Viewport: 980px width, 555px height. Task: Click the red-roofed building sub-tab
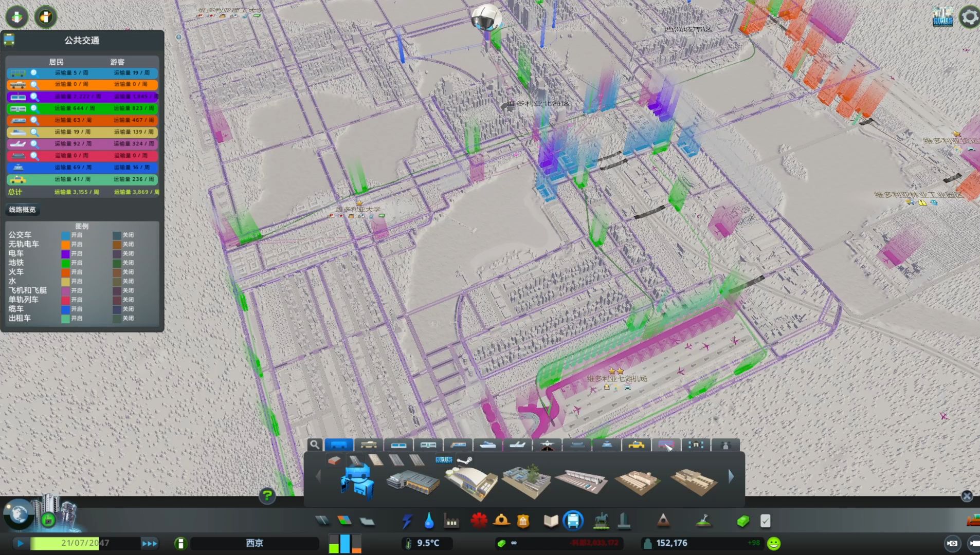point(334,460)
